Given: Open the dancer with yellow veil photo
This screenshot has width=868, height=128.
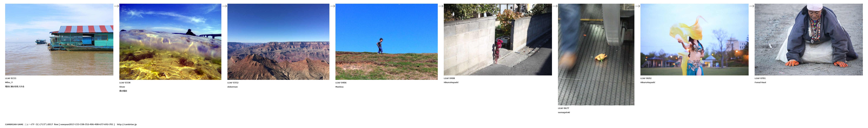Looking at the screenshot, I should (x=694, y=40).
